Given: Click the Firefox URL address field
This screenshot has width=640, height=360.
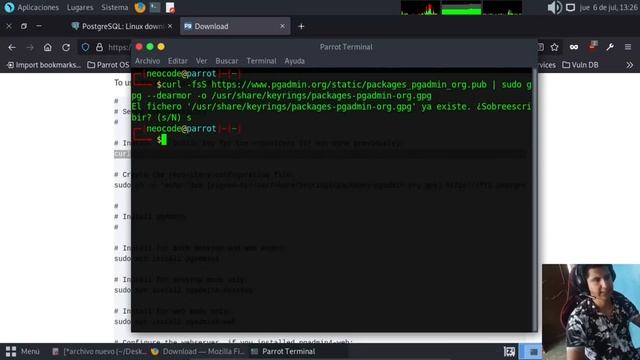Looking at the screenshot, I should coord(118,47).
